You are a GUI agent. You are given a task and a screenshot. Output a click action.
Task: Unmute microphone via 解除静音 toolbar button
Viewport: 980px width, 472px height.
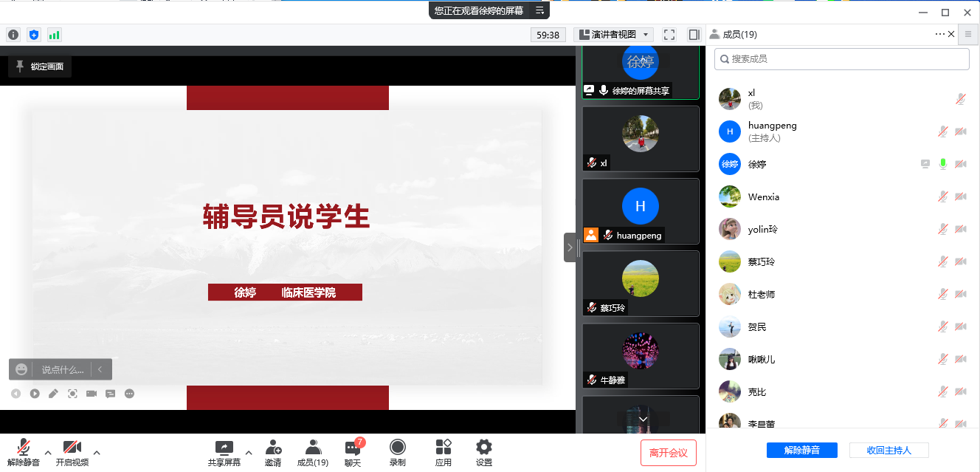(24, 452)
